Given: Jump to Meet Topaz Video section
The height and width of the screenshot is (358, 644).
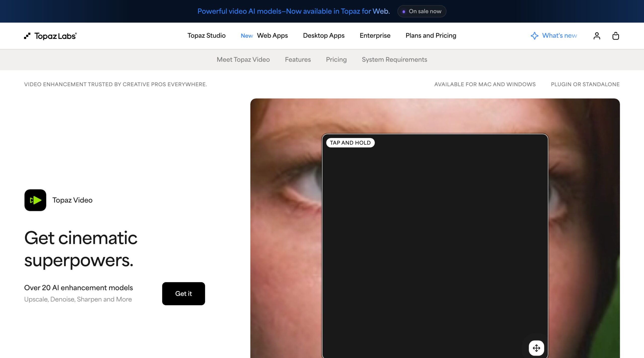Looking at the screenshot, I should 243,60.
